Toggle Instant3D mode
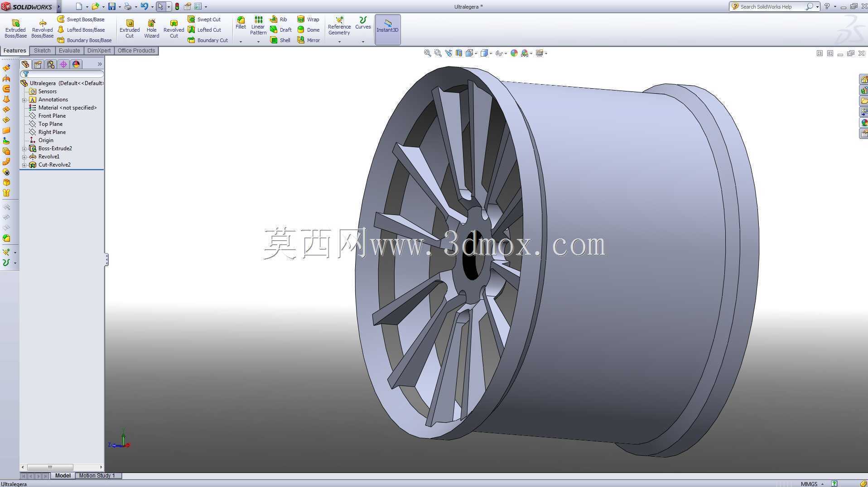Viewport: 868px width, 487px height. pyautogui.click(x=387, y=29)
